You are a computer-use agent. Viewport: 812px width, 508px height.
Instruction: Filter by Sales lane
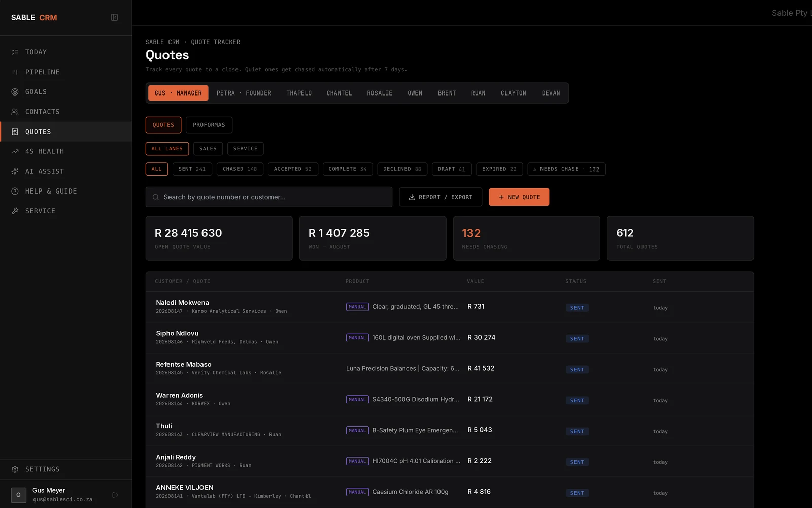tap(208, 149)
